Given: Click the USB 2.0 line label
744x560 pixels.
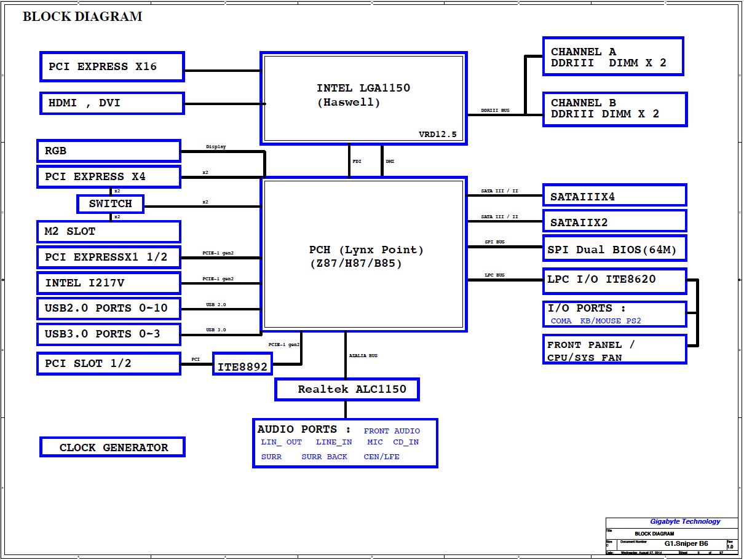Looking at the screenshot, I should click(x=216, y=304).
